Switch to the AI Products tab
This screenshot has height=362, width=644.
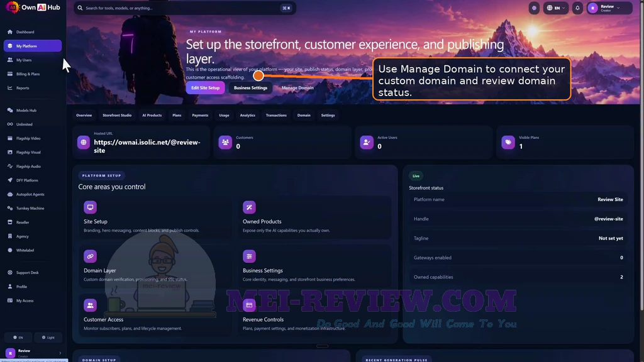(152, 116)
